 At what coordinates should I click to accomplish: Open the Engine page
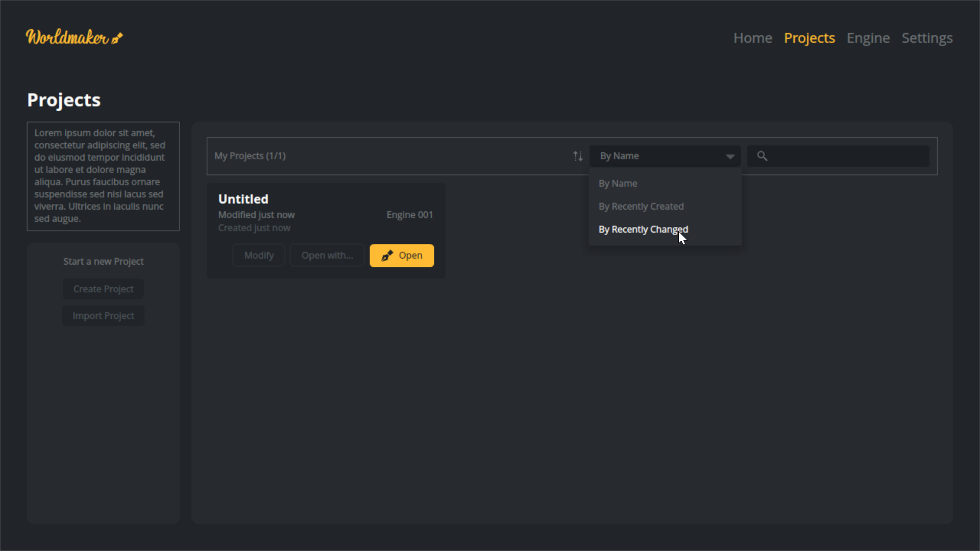click(x=868, y=38)
